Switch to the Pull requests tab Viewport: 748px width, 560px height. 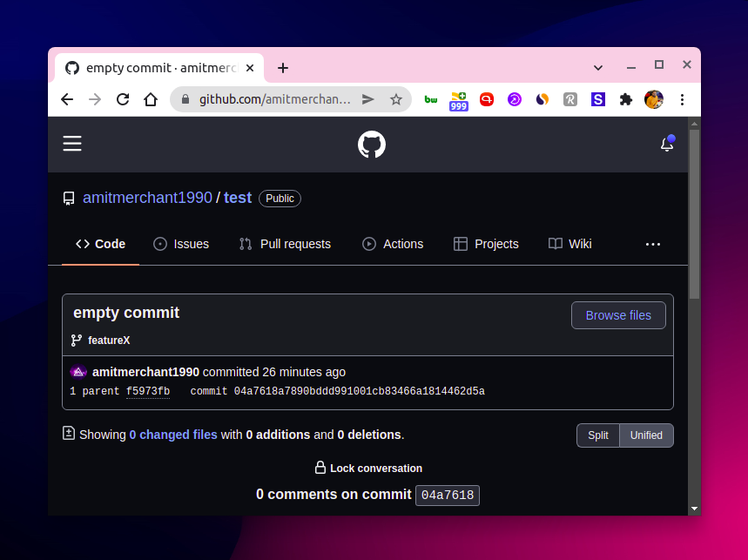(x=286, y=244)
